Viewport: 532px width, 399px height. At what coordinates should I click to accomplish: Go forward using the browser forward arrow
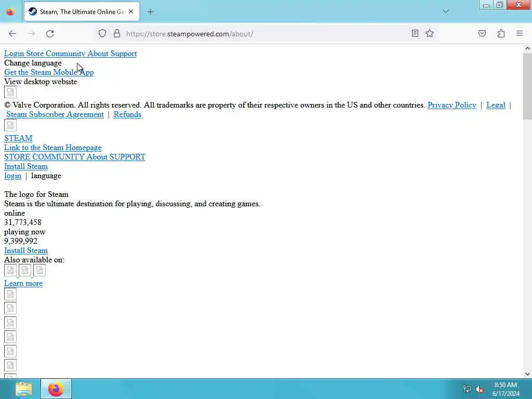tap(31, 34)
